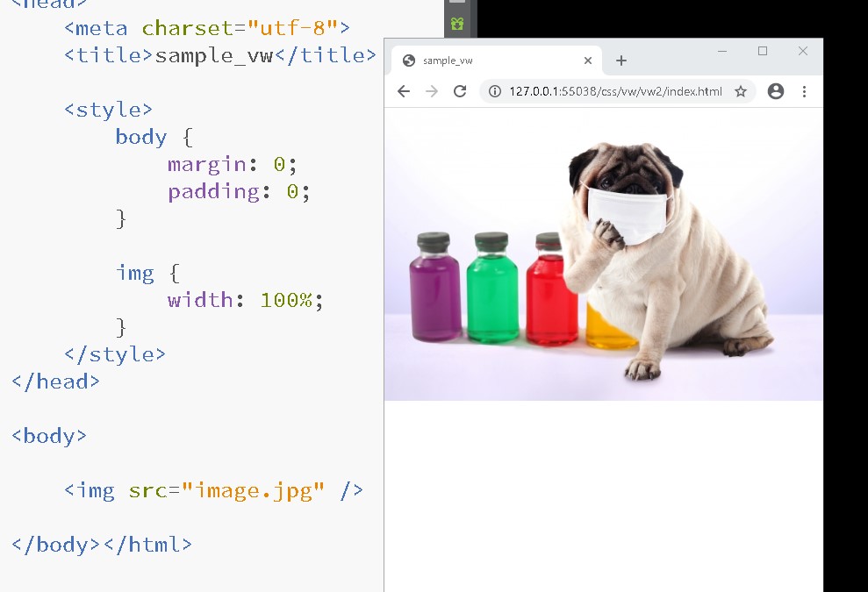868x592 pixels.
Task: Go back using the browser back arrow
Action: click(404, 91)
